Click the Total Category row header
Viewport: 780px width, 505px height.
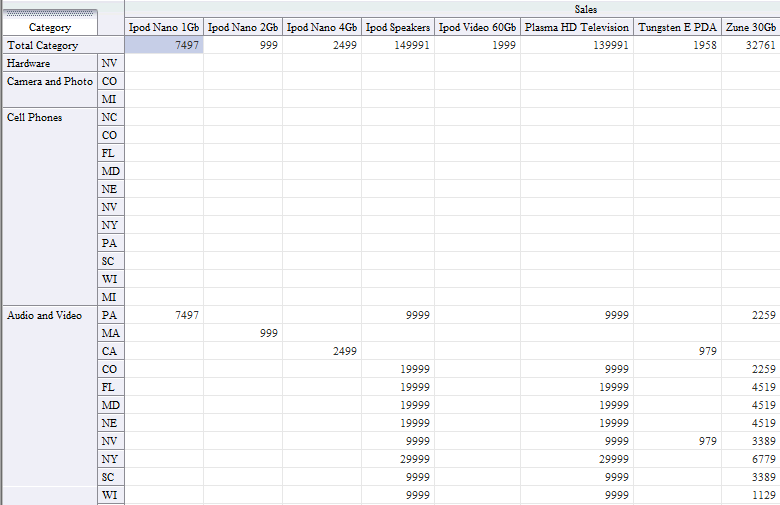[63, 45]
